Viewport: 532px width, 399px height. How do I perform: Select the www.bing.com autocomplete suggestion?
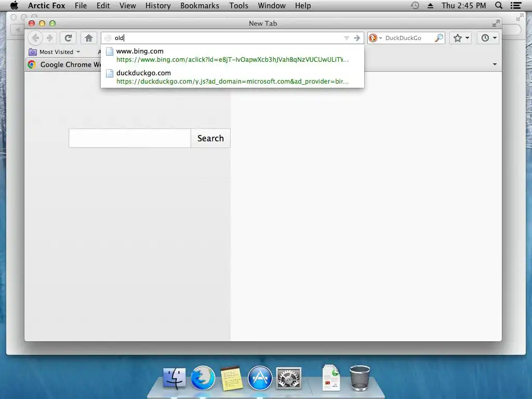pos(232,55)
